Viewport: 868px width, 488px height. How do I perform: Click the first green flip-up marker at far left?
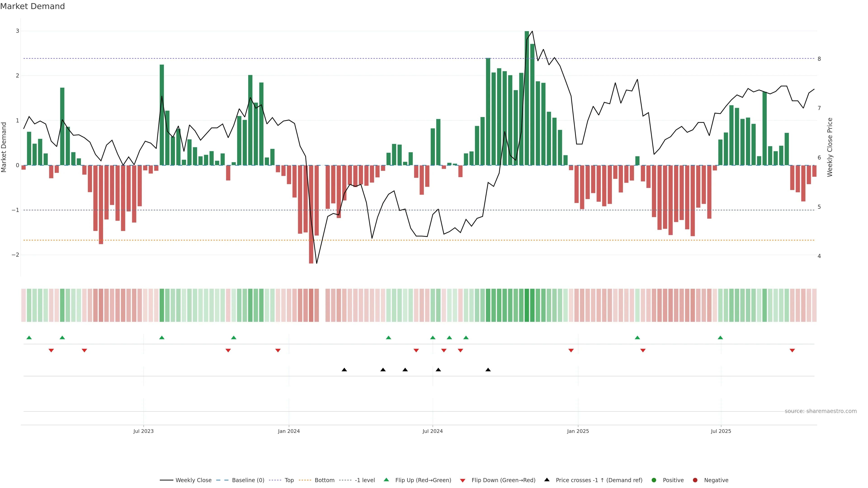pyautogui.click(x=29, y=338)
